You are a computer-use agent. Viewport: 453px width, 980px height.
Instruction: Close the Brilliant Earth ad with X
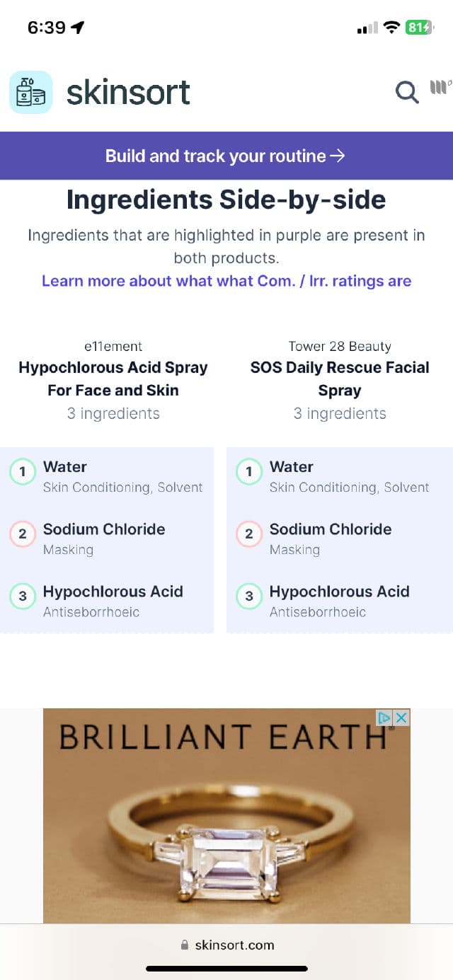[401, 717]
